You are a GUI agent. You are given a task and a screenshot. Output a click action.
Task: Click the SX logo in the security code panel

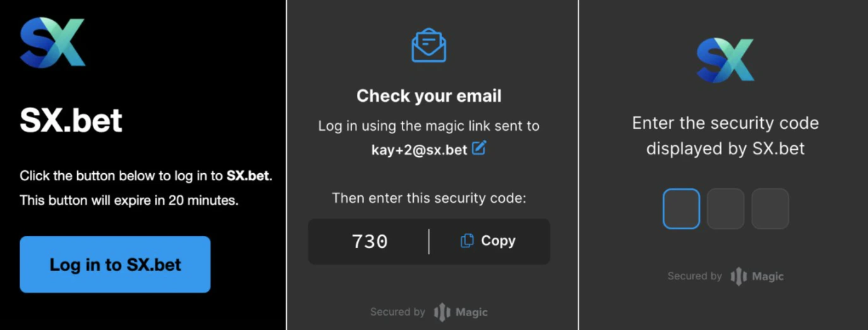(725, 60)
